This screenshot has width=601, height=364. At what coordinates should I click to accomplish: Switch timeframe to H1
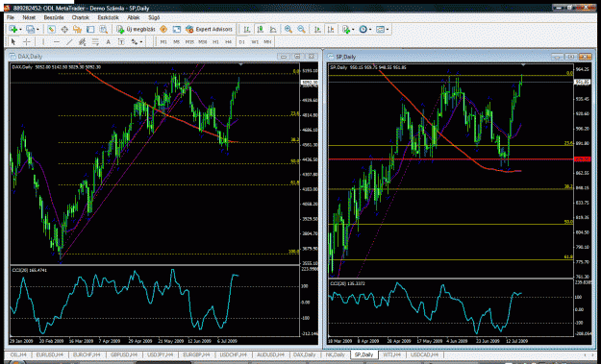pyautogui.click(x=215, y=41)
